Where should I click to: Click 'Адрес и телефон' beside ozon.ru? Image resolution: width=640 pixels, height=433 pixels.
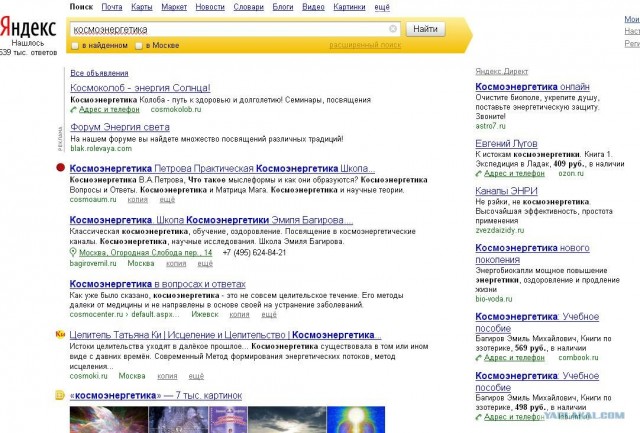click(x=514, y=173)
